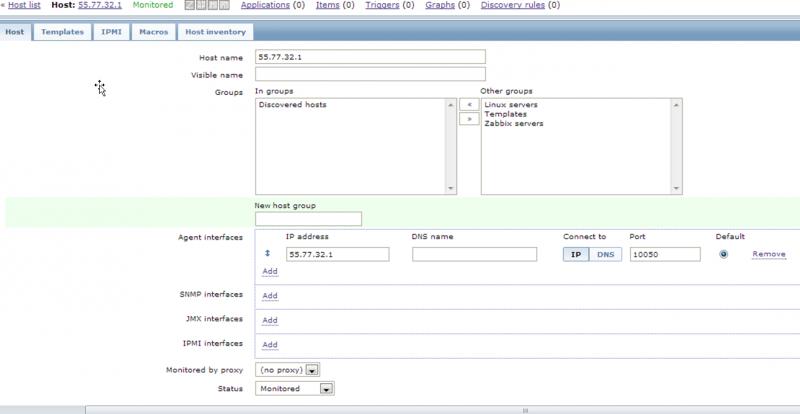Click the IPMI availability icon

pos(224,5)
